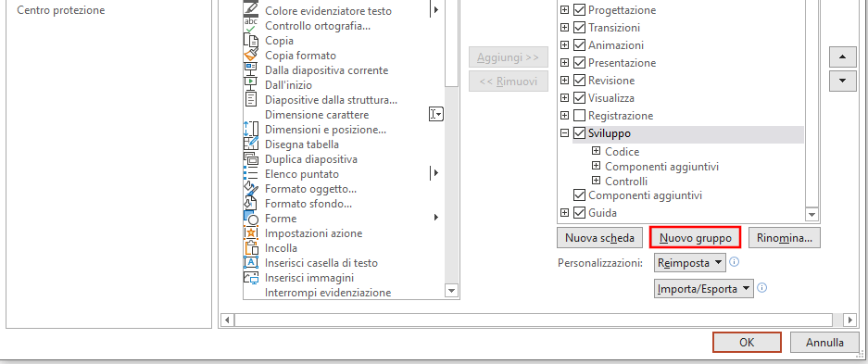
Task: Select the Sviluppo tab row
Action: tap(688, 134)
